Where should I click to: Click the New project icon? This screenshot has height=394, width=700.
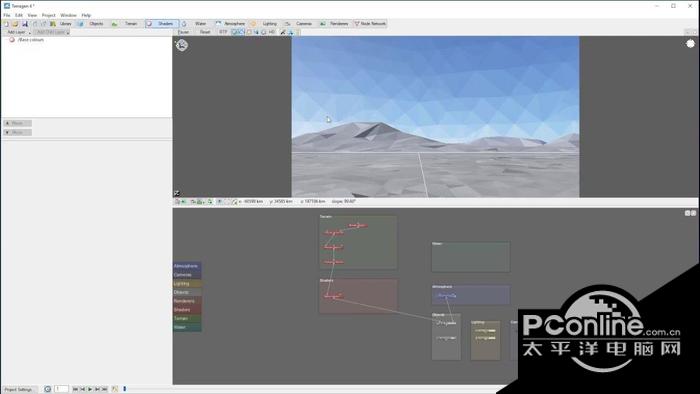tap(6, 24)
